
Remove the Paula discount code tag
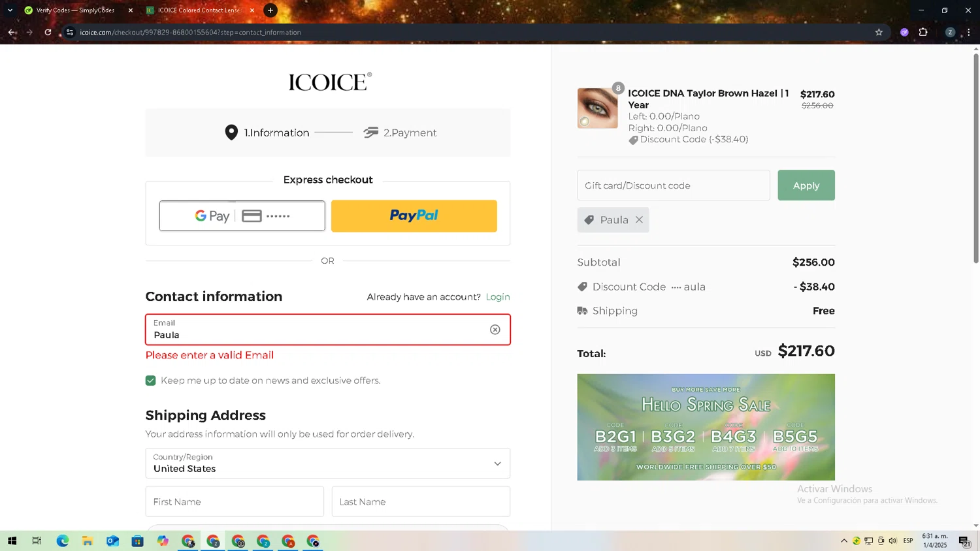point(640,220)
